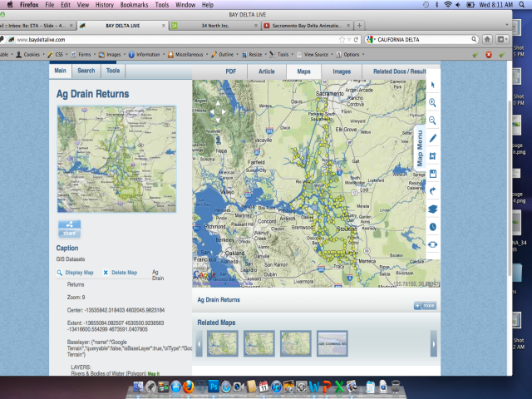
Task: Open the first related map thumbnail
Action: [223, 343]
